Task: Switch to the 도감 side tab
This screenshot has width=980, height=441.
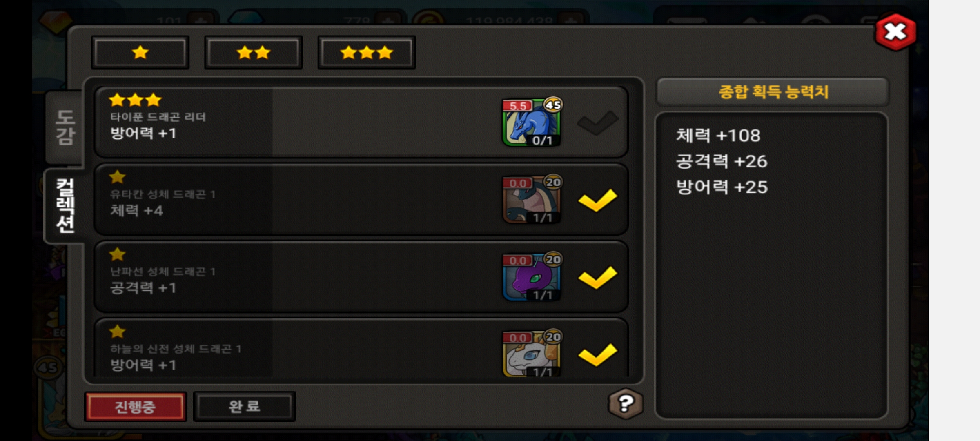Action: click(x=65, y=127)
